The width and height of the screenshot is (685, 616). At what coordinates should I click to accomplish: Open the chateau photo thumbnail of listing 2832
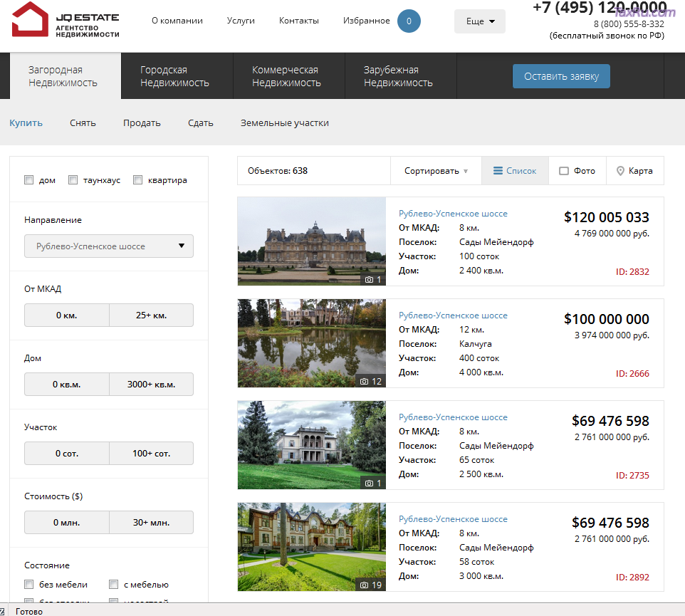pos(311,241)
